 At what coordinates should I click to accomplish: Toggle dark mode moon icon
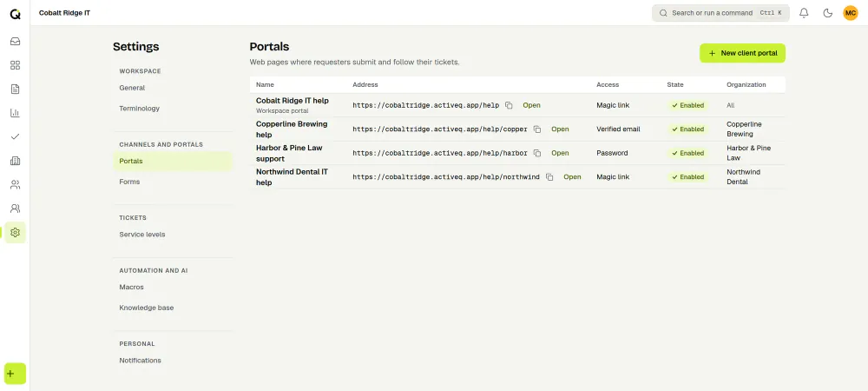827,13
